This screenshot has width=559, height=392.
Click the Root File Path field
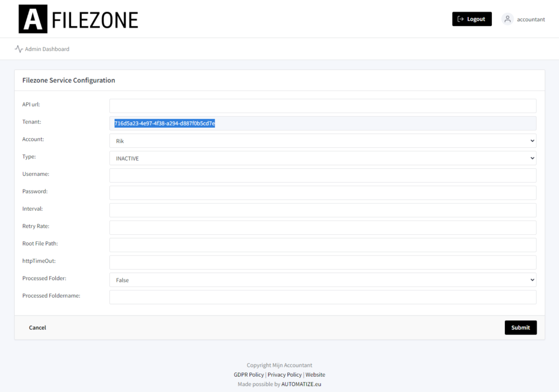[x=323, y=245]
